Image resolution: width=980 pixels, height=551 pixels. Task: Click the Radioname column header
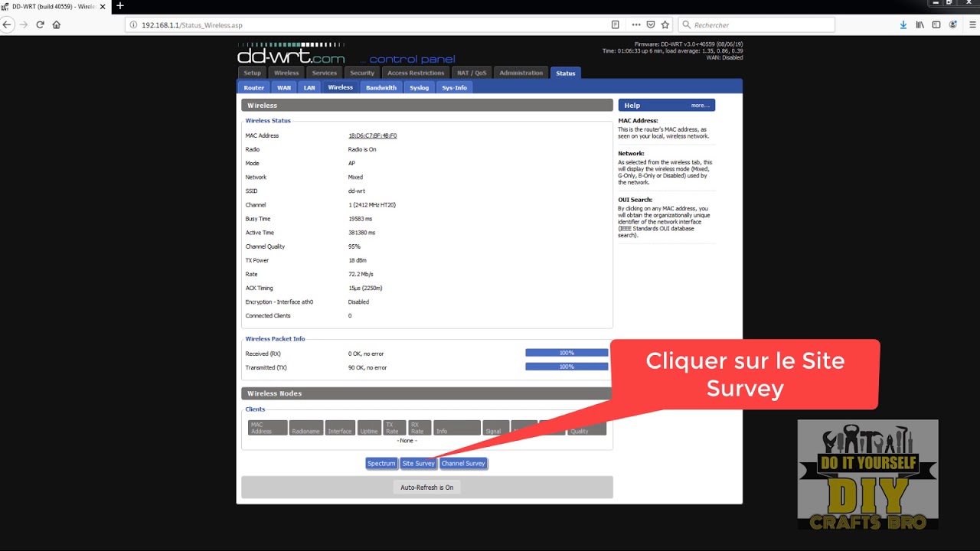coord(306,428)
